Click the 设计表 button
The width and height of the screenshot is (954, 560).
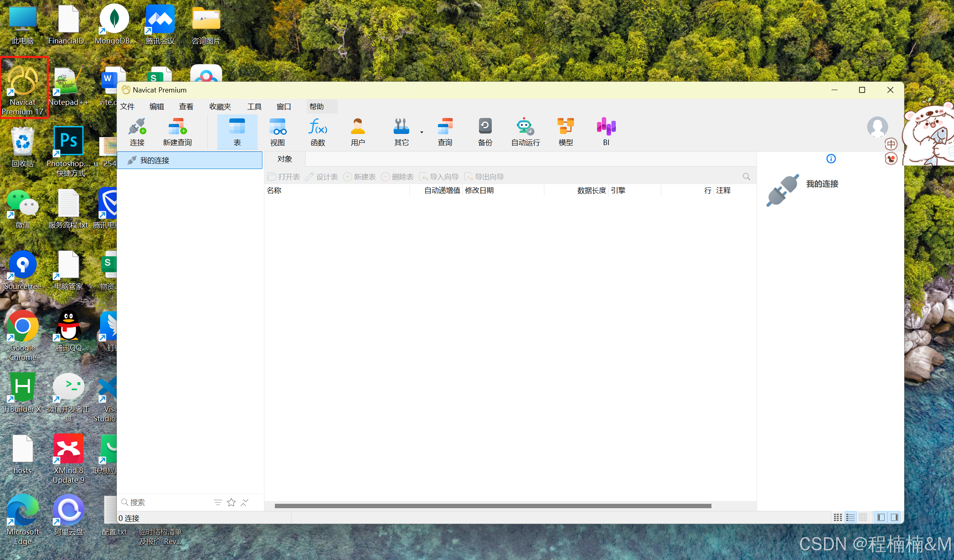321,177
